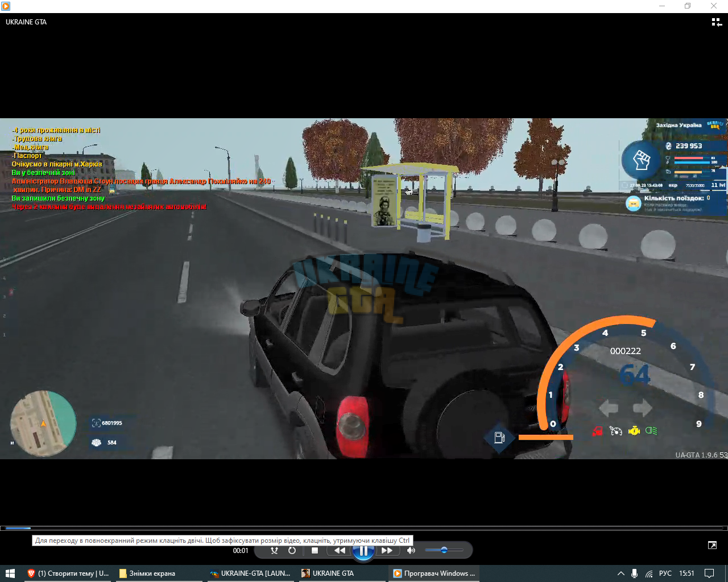Click the microphone icon in the system tray
Screen dimensions: 728x582
635,573
